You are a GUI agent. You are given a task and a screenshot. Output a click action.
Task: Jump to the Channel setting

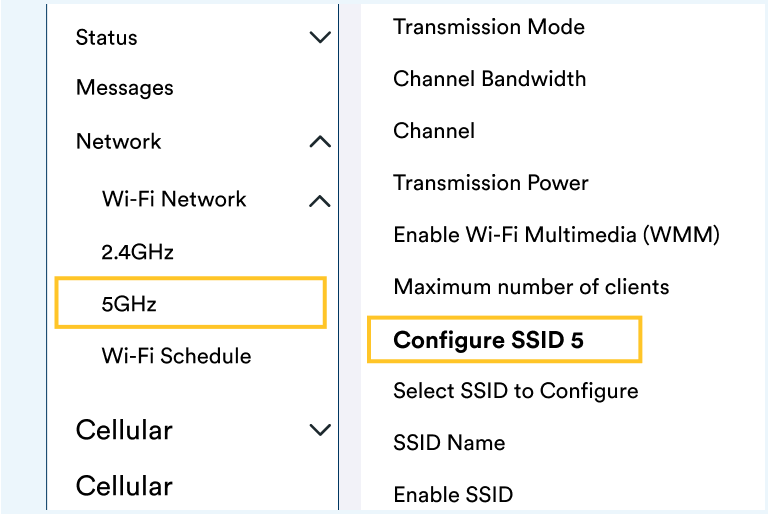point(434,131)
